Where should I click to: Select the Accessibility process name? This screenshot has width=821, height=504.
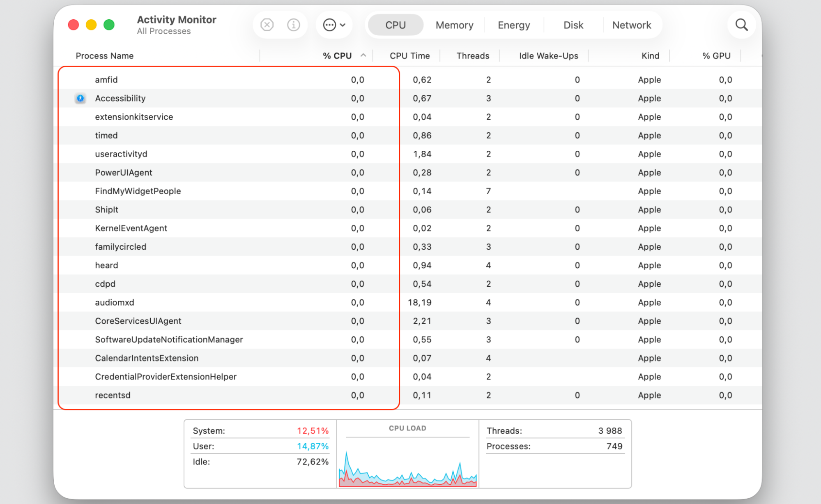(x=120, y=98)
